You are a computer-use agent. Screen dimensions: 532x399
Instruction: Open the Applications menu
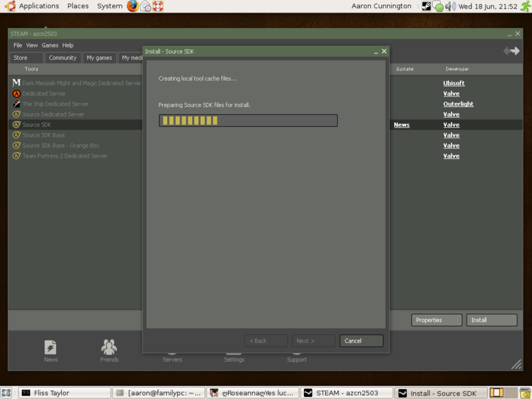coord(39,6)
